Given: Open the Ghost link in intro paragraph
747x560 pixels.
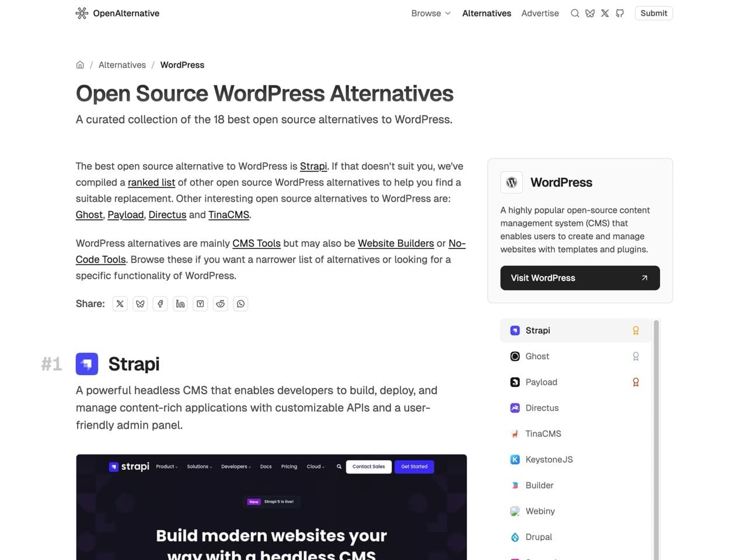Looking at the screenshot, I should click(x=89, y=215).
